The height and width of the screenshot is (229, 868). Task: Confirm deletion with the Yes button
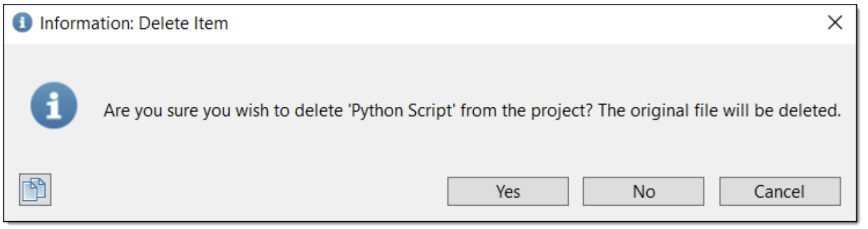click(x=507, y=191)
